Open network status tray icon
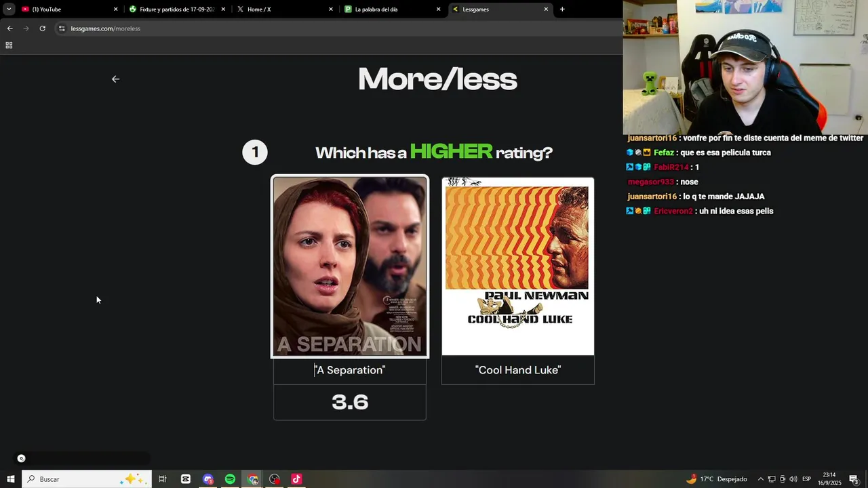Viewport: 868px width, 488px height. (x=772, y=479)
